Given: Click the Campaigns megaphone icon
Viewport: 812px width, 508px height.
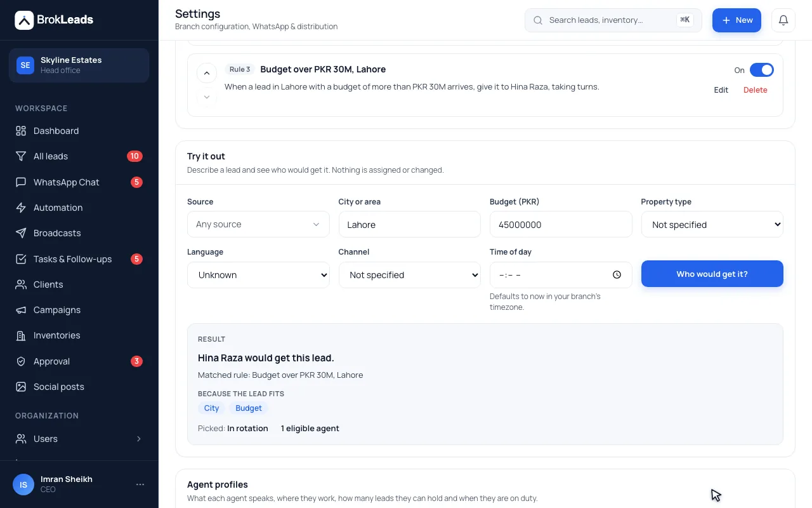Looking at the screenshot, I should [21, 310].
